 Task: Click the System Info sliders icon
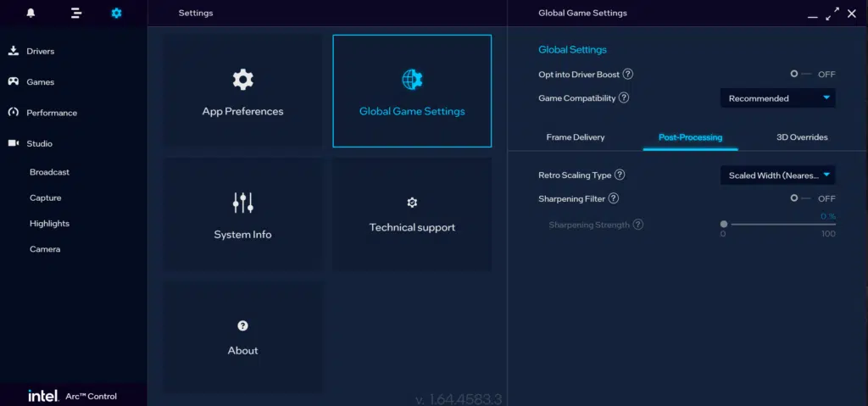tap(242, 203)
